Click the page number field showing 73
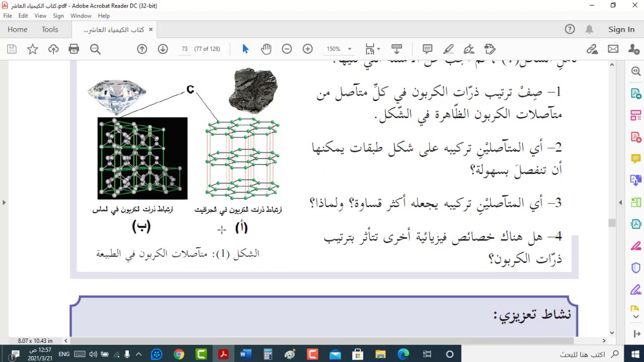644x362 pixels. coord(184,49)
